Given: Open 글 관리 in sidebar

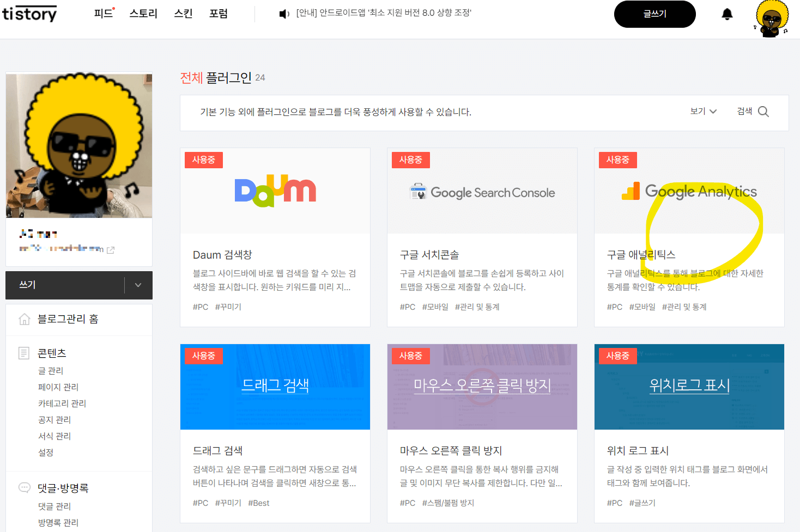Looking at the screenshot, I should coord(51,371).
